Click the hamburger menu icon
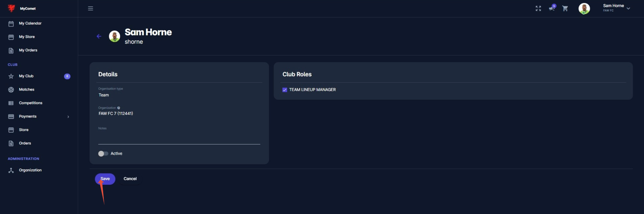 click(x=90, y=9)
